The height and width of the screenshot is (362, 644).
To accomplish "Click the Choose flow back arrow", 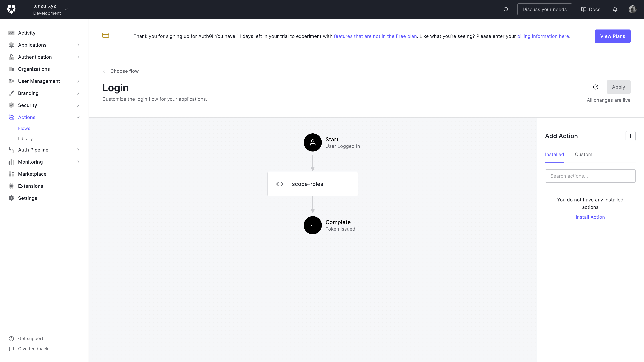I will 105,71.
